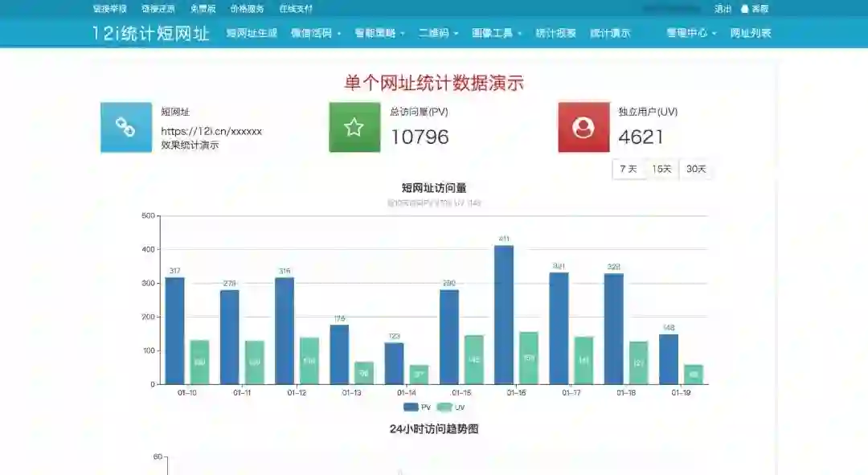Open the 管理中心 dropdown menu

tap(691, 33)
